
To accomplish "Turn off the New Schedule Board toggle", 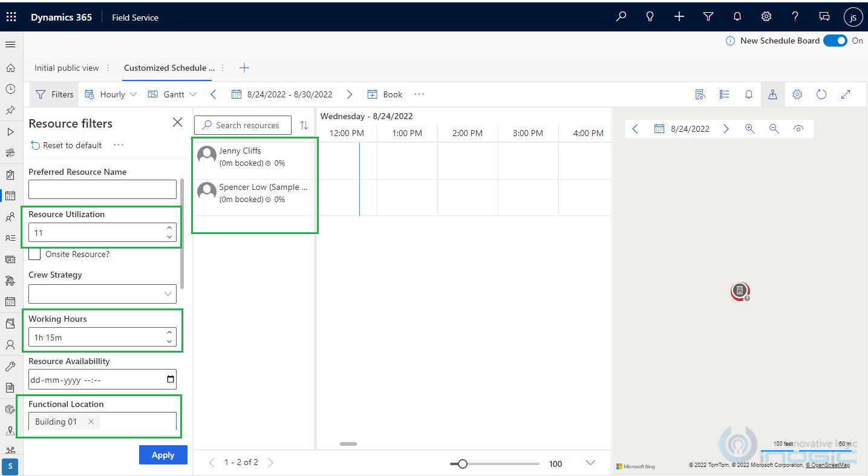I will pyautogui.click(x=835, y=41).
